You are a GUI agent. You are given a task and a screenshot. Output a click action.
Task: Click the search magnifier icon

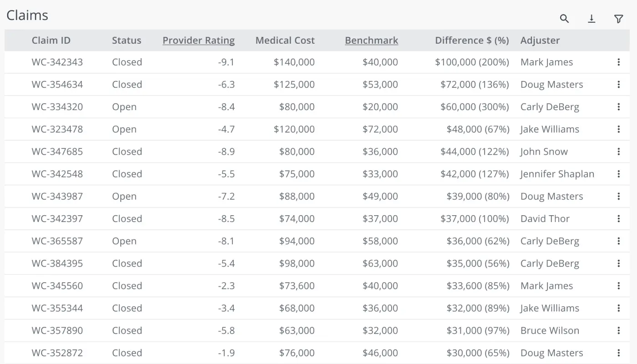click(x=564, y=19)
